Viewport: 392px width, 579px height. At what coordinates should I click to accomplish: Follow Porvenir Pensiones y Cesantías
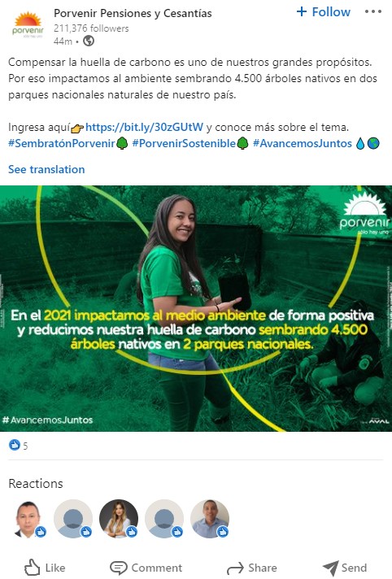(x=324, y=12)
